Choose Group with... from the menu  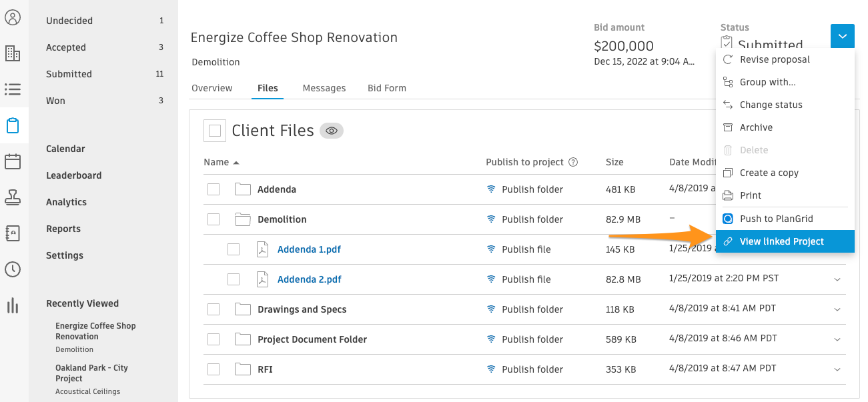(785, 82)
